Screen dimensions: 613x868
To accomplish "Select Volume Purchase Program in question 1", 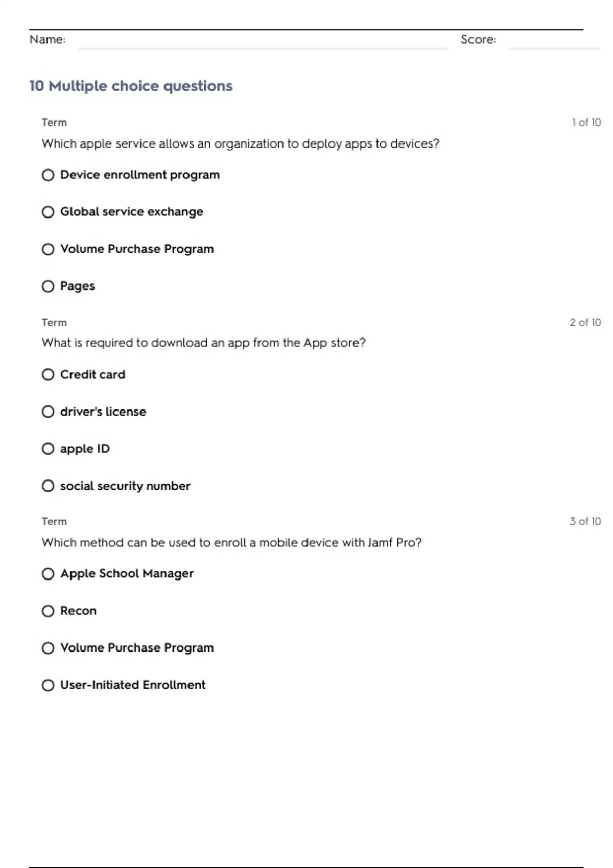I will coord(48,249).
